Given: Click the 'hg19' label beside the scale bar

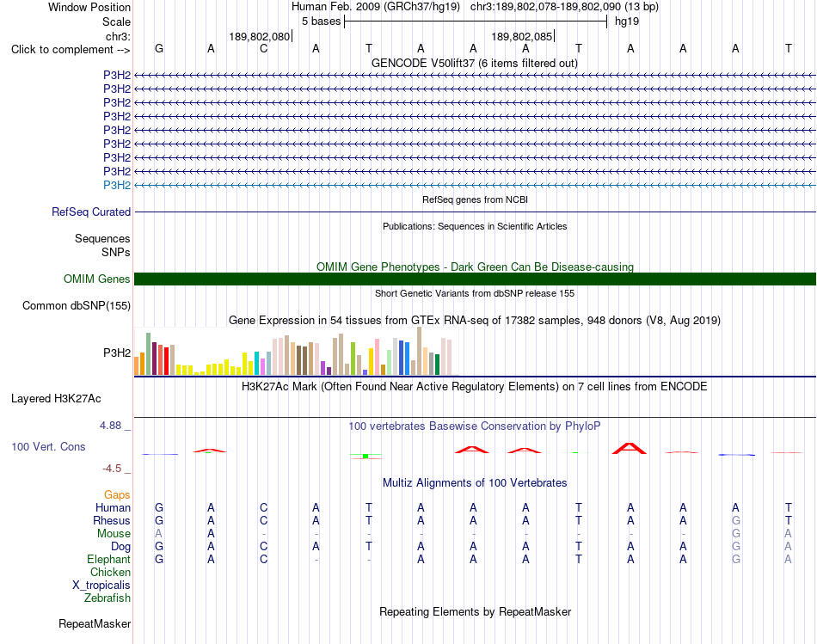Looking at the screenshot, I should pyautogui.click(x=627, y=21).
